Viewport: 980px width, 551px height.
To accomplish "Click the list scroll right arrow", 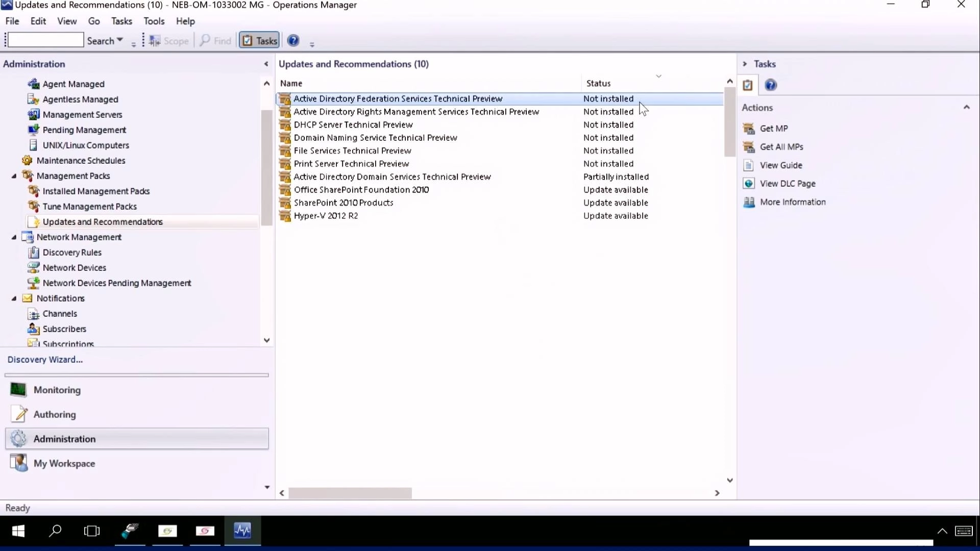I will pos(717,493).
